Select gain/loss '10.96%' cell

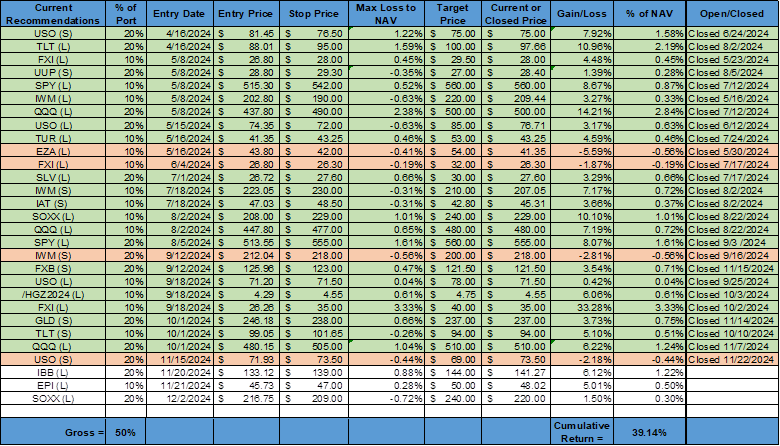(x=582, y=47)
